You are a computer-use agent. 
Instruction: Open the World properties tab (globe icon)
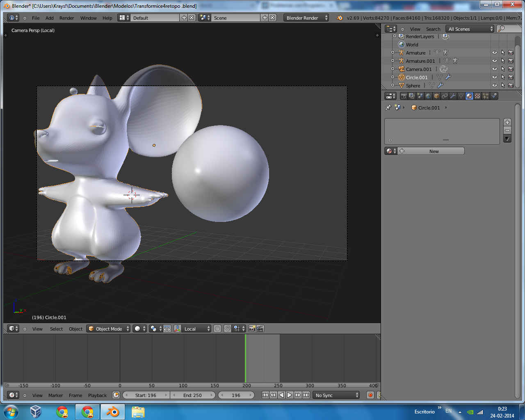pos(428,96)
